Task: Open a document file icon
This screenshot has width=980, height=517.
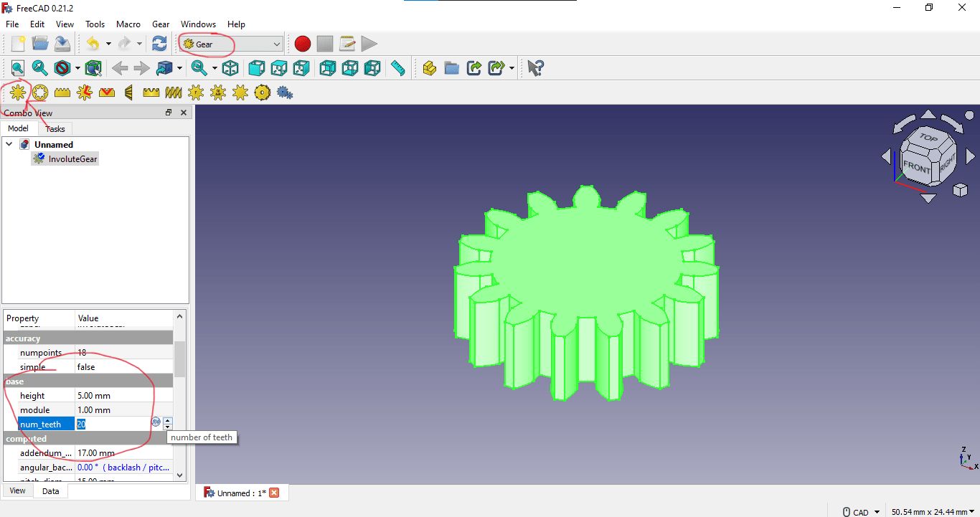Action: [40, 44]
